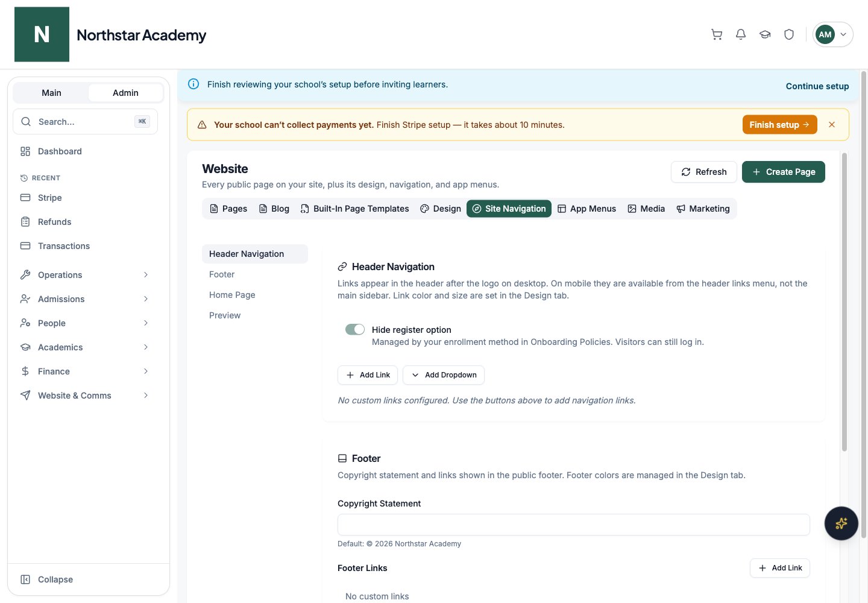
Task: Expand the Academics menu chevron
Action: 146,347
